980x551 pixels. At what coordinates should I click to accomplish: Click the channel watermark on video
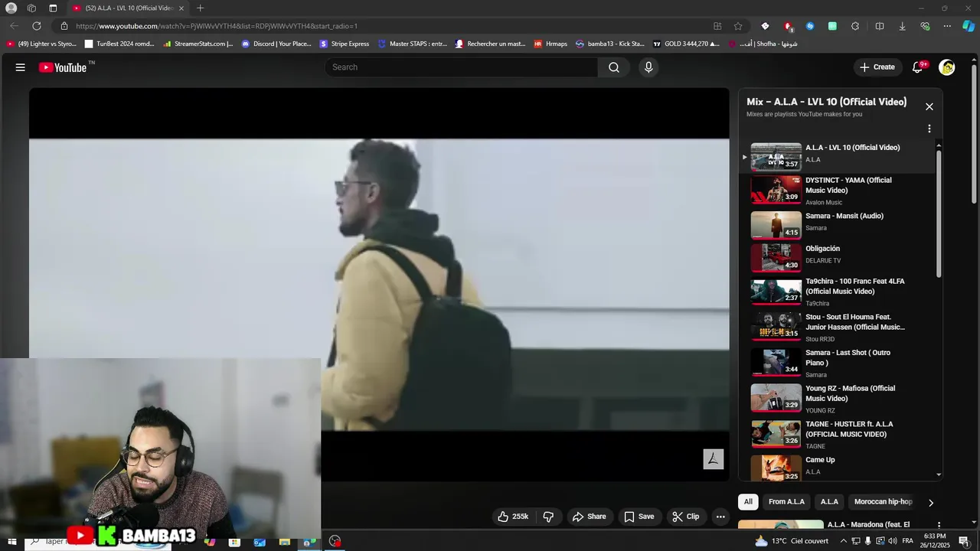[x=713, y=458]
